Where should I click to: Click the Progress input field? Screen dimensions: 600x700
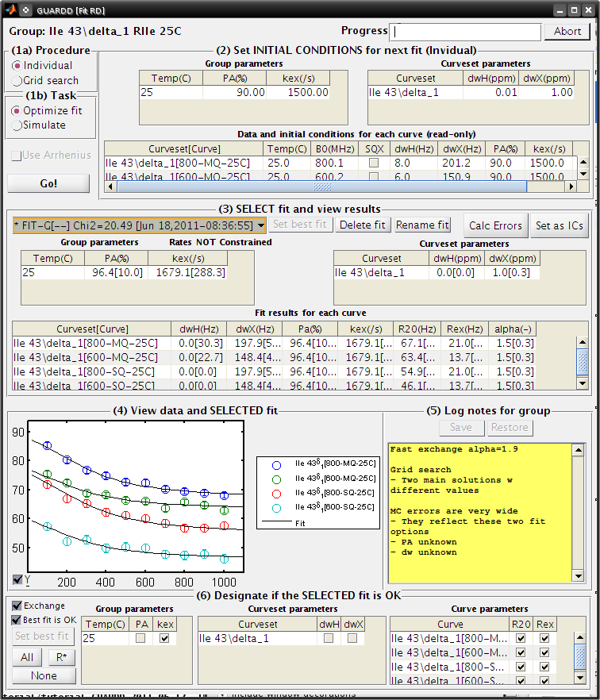coord(465,32)
